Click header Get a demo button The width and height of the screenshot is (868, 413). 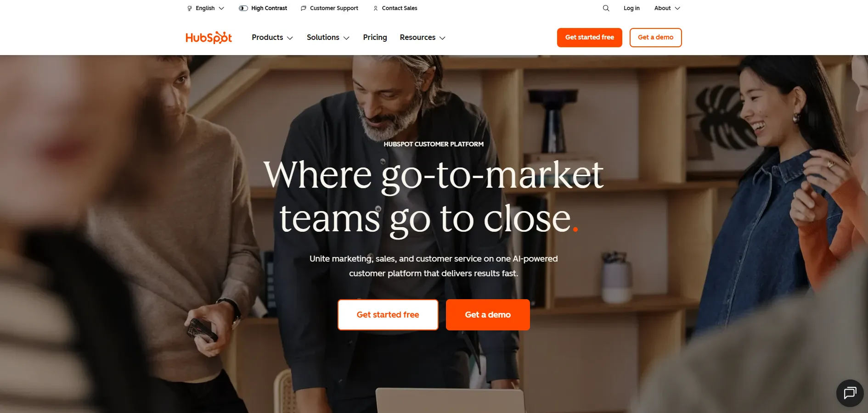tap(655, 38)
